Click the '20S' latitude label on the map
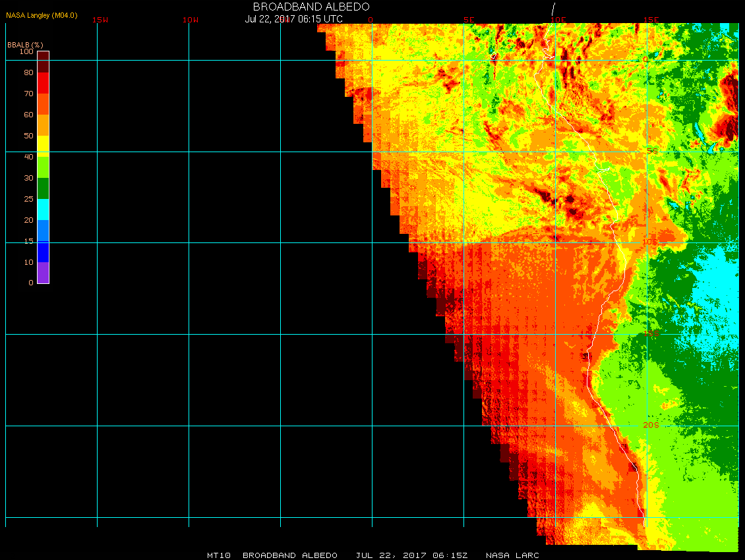The image size is (745, 560). tap(651, 426)
